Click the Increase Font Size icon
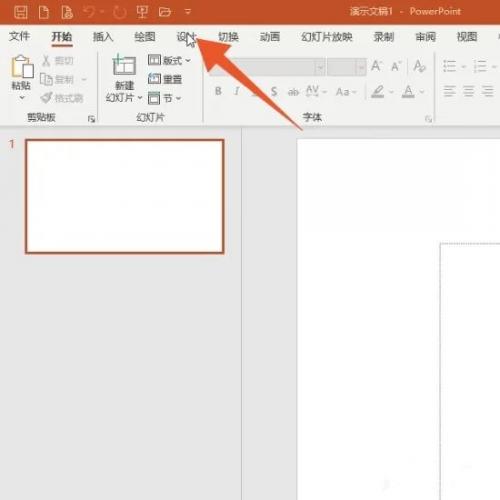 tap(376, 66)
